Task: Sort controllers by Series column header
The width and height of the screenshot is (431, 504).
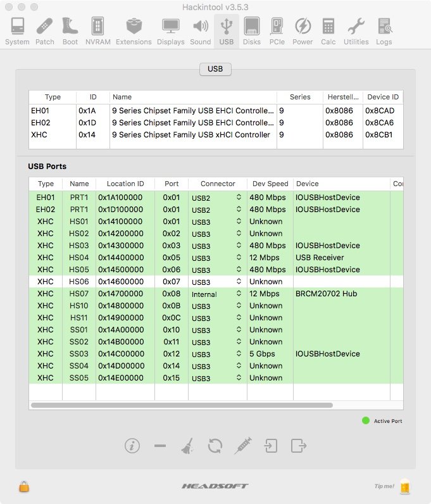Action: [300, 97]
